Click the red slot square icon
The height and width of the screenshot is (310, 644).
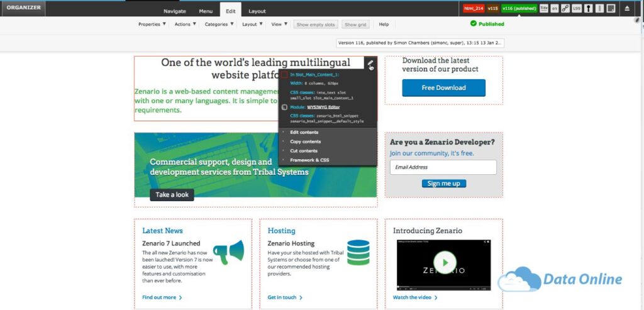click(x=284, y=75)
